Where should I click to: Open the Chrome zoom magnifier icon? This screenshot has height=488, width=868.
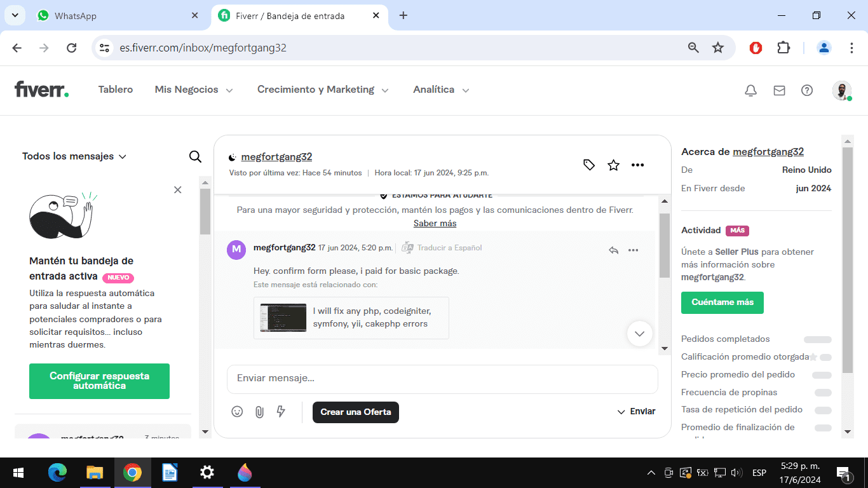(x=693, y=48)
